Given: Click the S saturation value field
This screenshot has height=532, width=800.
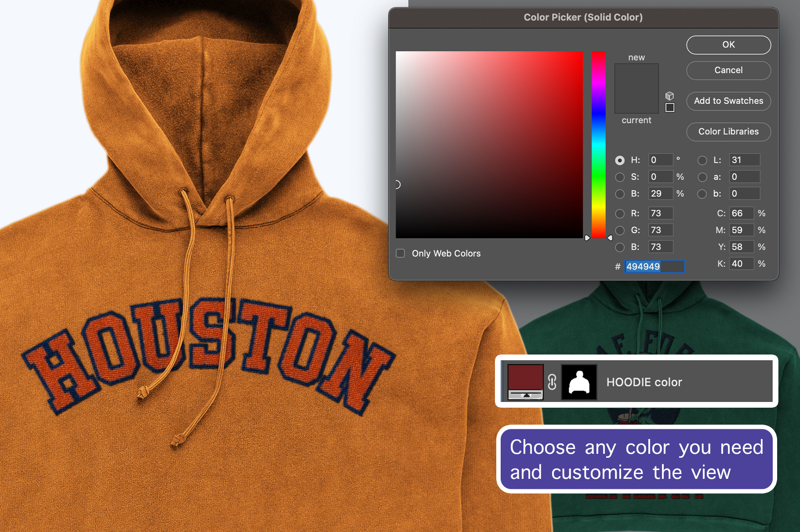Looking at the screenshot, I should click(x=661, y=177).
